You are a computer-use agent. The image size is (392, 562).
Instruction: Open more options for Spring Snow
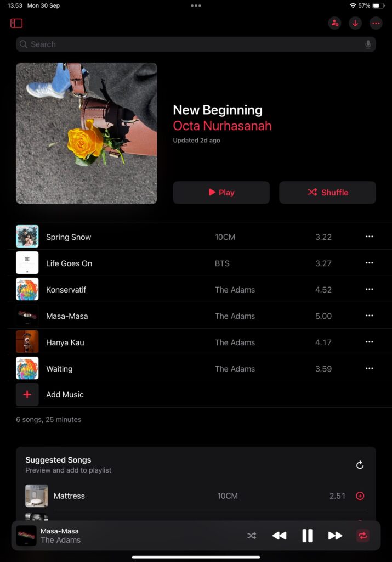point(370,237)
